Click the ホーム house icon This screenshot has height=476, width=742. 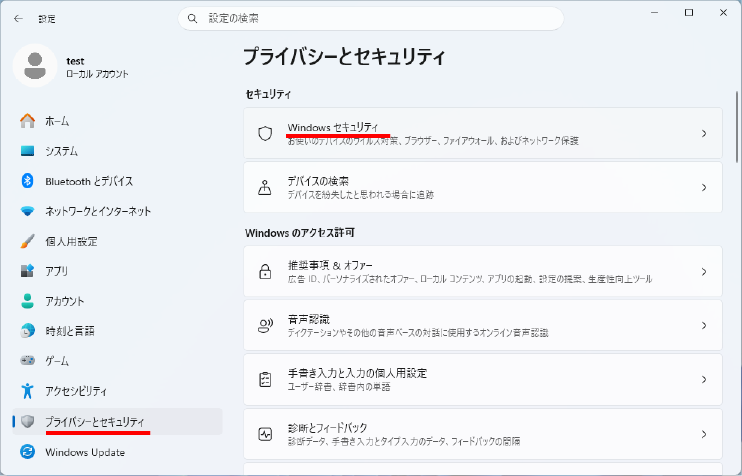click(27, 121)
